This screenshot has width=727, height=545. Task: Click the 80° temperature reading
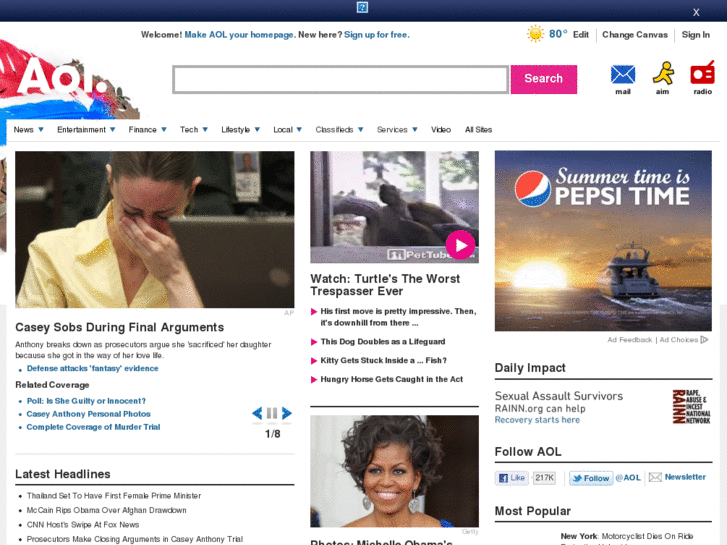tap(558, 34)
